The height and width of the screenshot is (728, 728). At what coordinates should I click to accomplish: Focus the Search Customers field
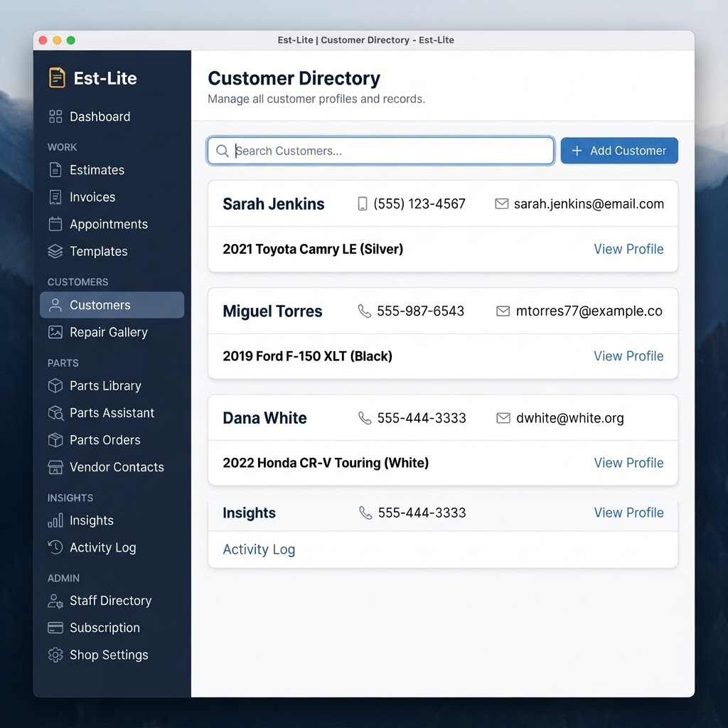[380, 151]
